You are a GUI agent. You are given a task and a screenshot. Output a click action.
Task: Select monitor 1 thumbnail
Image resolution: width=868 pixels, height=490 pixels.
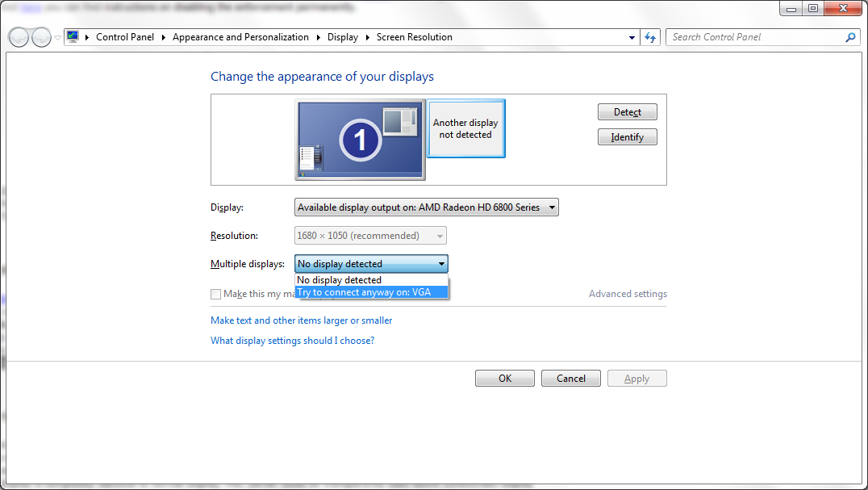pyautogui.click(x=361, y=140)
